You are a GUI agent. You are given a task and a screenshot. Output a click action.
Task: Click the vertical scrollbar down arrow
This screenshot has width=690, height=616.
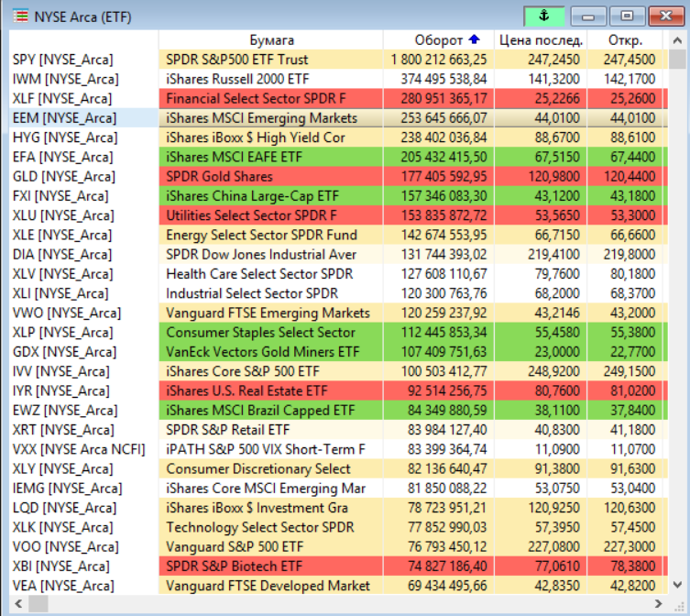(677, 585)
